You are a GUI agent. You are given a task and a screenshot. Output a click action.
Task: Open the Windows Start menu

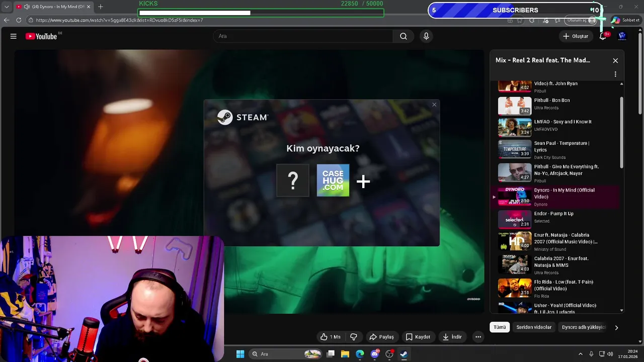click(x=240, y=354)
